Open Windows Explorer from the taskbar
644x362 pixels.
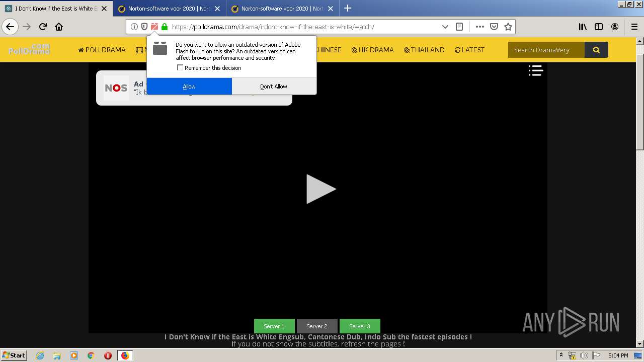tap(57, 355)
